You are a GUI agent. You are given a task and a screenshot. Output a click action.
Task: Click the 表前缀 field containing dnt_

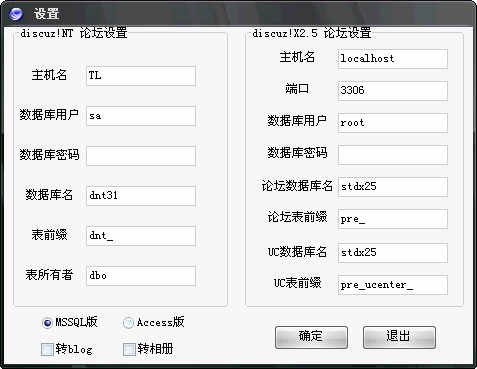(141, 236)
